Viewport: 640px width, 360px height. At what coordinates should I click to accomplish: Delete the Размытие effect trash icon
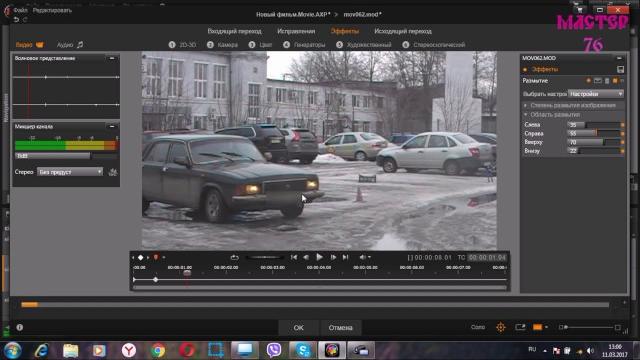[607, 81]
